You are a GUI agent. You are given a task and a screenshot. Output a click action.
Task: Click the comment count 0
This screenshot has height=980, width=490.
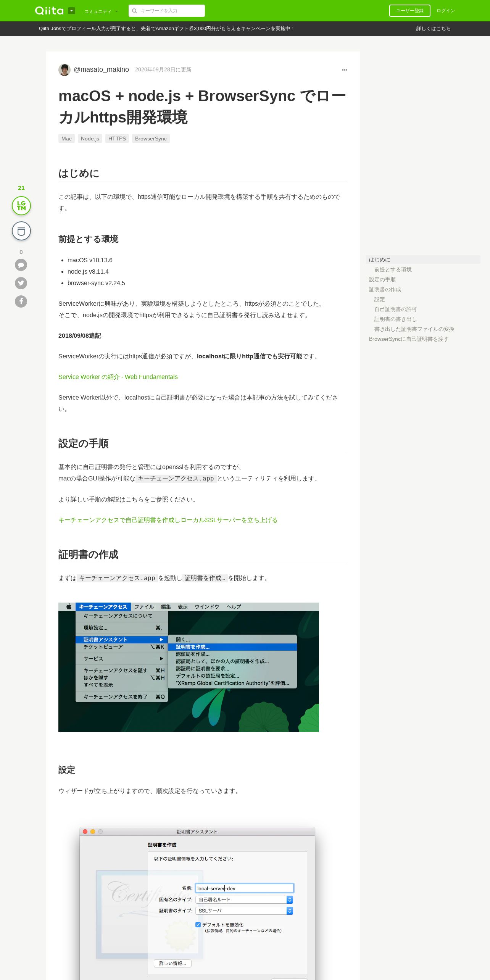21,252
